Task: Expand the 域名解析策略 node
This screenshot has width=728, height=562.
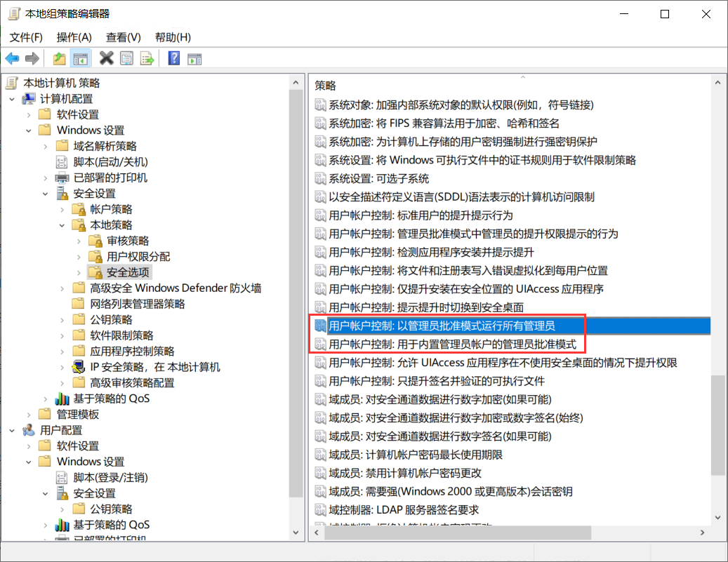Action: point(46,146)
